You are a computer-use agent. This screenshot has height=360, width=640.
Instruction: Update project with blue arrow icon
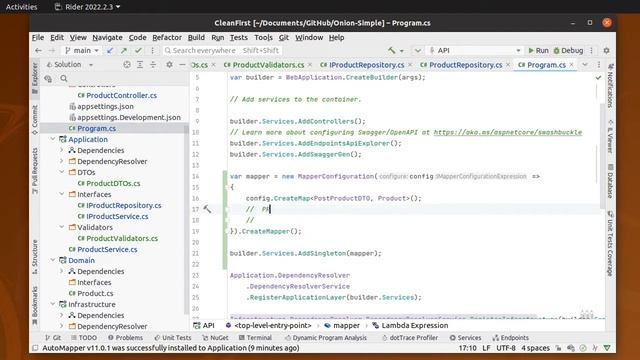(x=110, y=51)
